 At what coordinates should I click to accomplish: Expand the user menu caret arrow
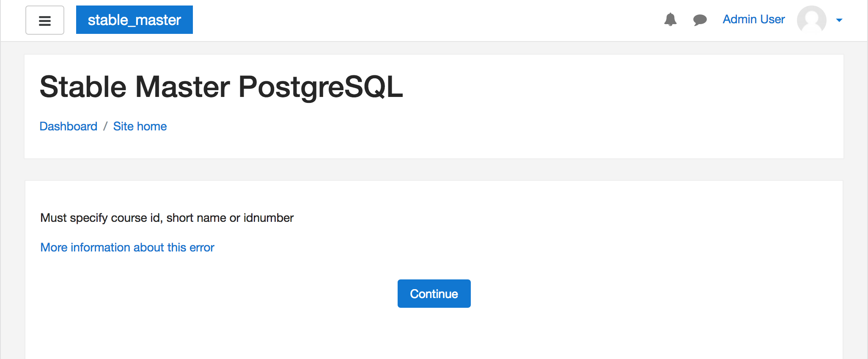coord(839,20)
